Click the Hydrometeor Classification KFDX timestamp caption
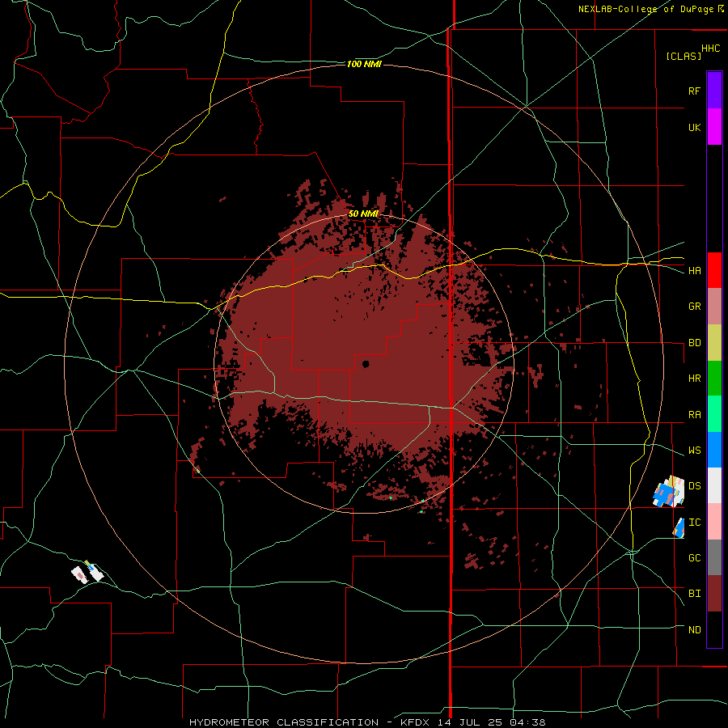 tap(367, 722)
